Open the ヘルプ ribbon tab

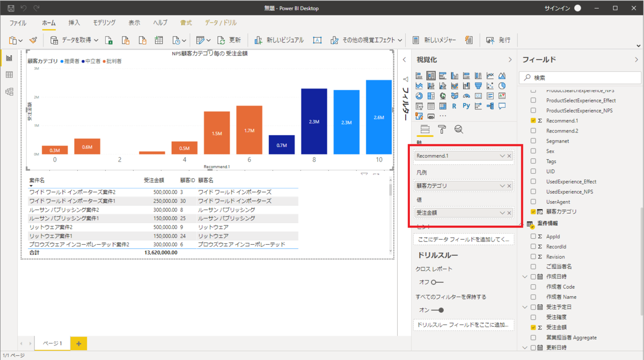[x=160, y=23]
